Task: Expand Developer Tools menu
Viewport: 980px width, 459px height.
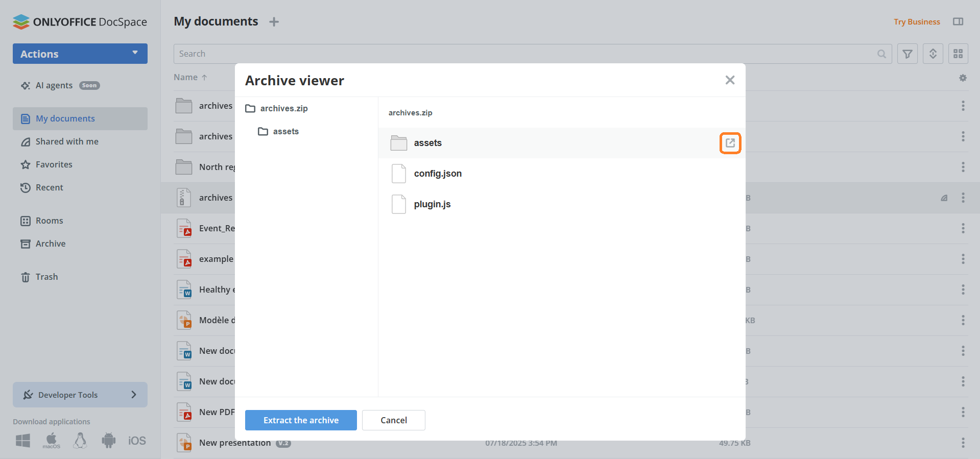Action: 80,395
